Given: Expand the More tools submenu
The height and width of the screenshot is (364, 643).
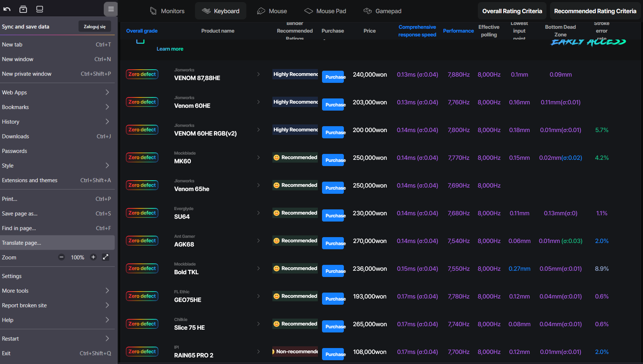Looking at the screenshot, I should point(57,291).
